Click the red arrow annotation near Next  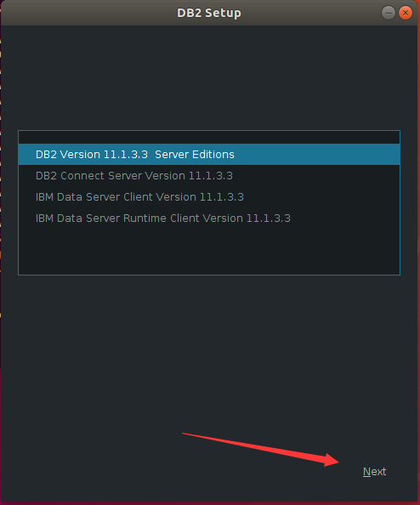click(261, 449)
